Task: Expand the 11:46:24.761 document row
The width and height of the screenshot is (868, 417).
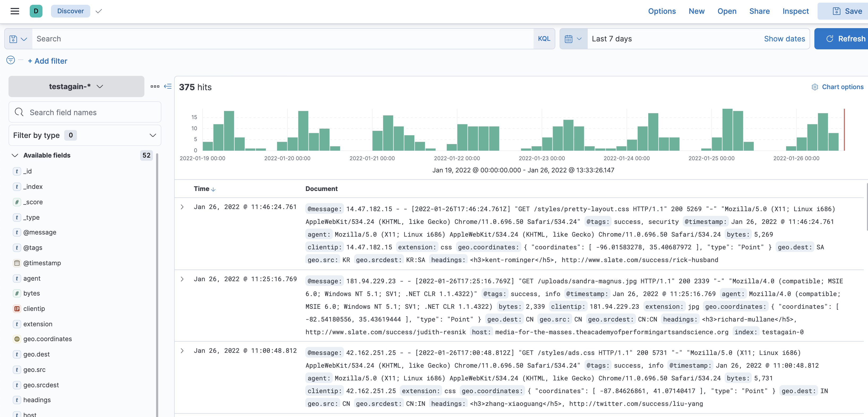Action: pyautogui.click(x=182, y=207)
